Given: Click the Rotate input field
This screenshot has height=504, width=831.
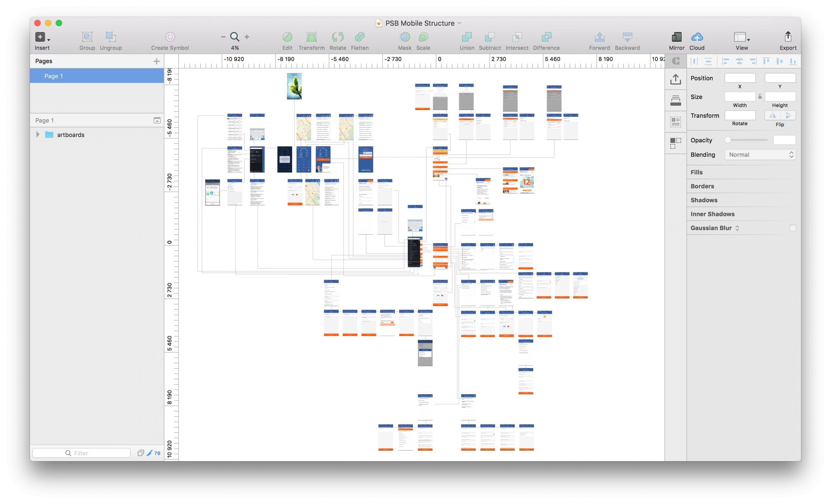Looking at the screenshot, I should pos(740,115).
